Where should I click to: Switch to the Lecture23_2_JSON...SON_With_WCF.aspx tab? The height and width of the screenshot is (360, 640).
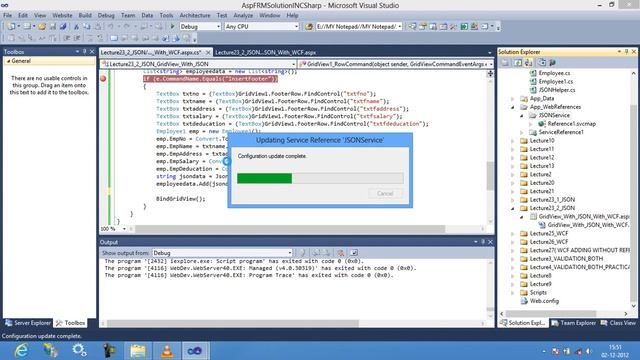coord(265,52)
